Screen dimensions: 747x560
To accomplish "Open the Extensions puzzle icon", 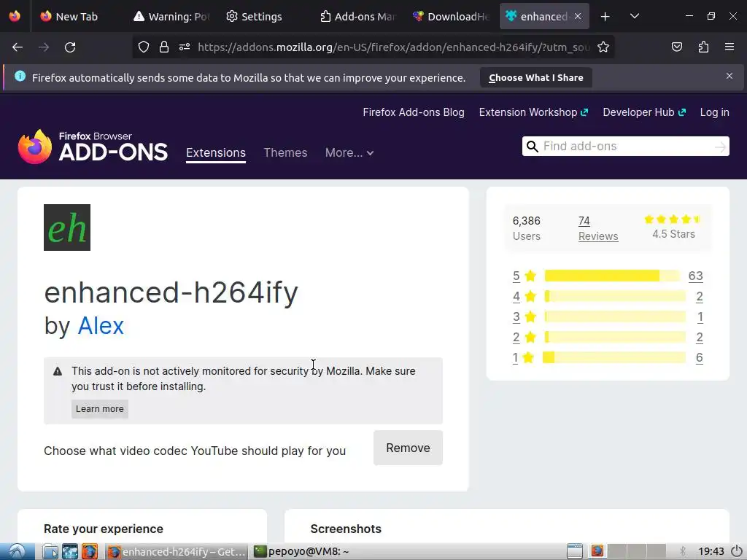I will point(703,47).
